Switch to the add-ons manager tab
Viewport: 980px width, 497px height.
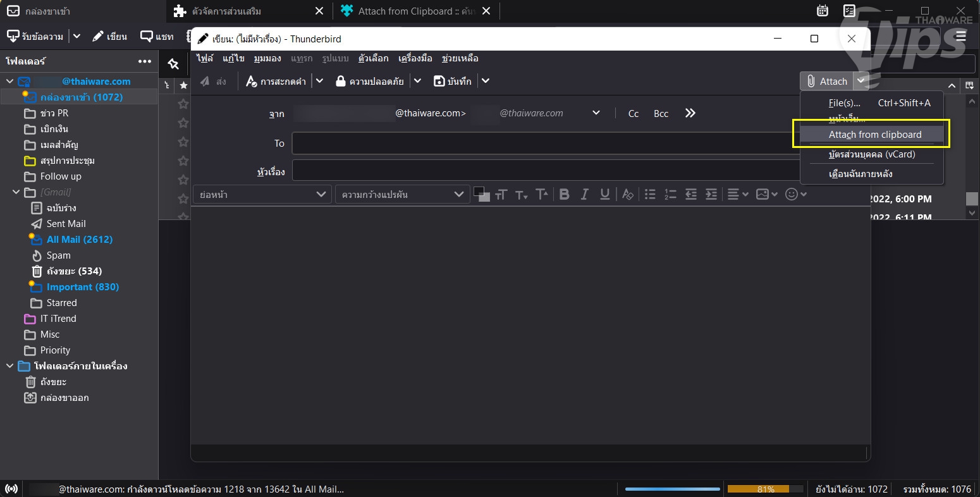pyautogui.click(x=249, y=11)
